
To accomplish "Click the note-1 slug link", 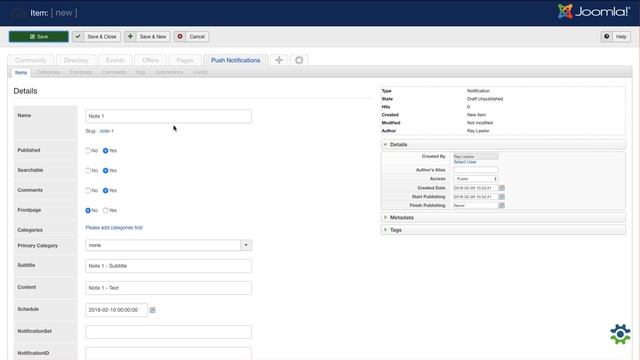I will tap(107, 131).
